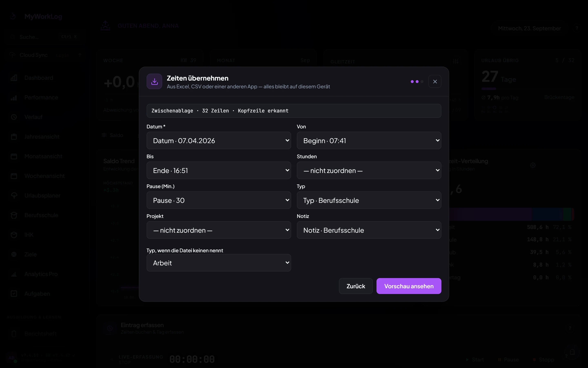
Task: Click the Zwischenablage 32 Zeilen info bar
Action: (x=294, y=111)
